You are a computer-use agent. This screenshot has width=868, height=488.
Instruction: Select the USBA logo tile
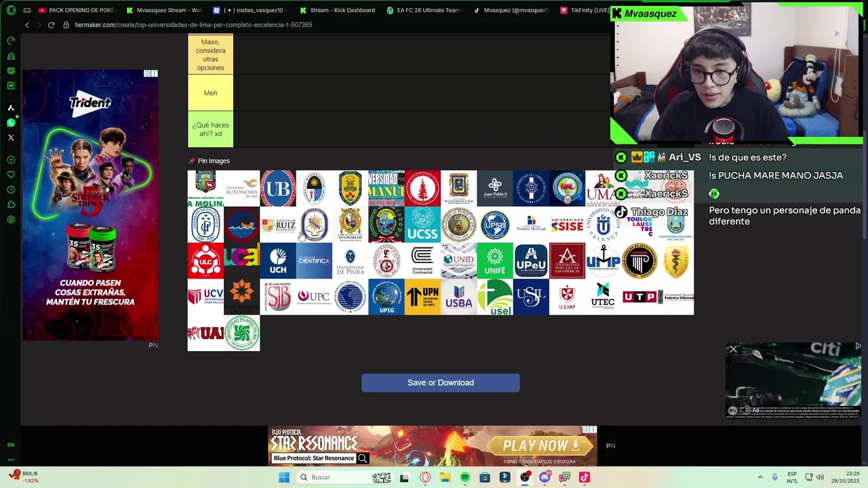(458, 297)
